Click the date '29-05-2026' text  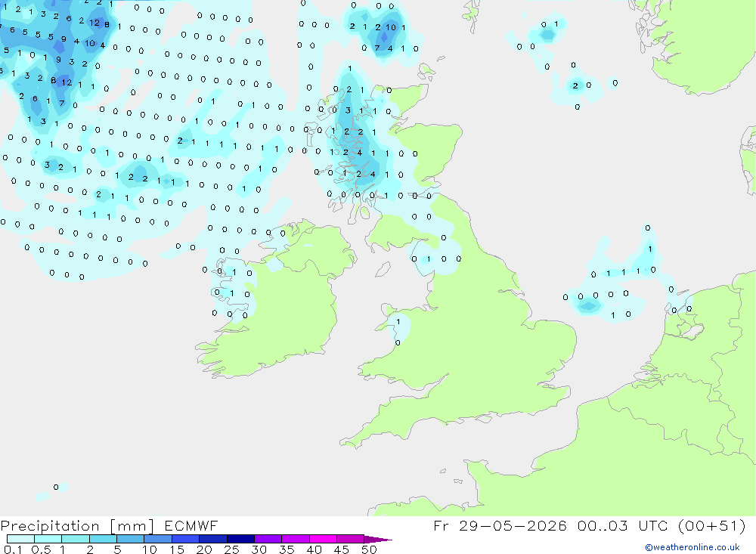pyautogui.click(x=513, y=525)
